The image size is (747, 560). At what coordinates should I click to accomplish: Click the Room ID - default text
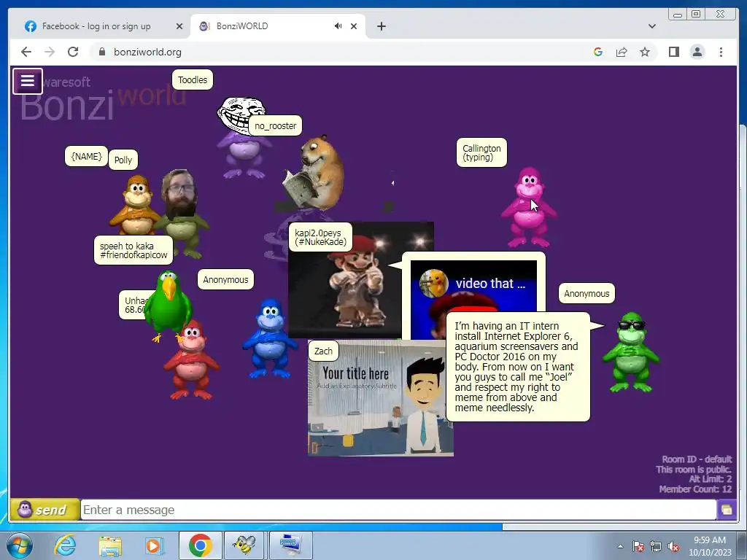tap(697, 459)
